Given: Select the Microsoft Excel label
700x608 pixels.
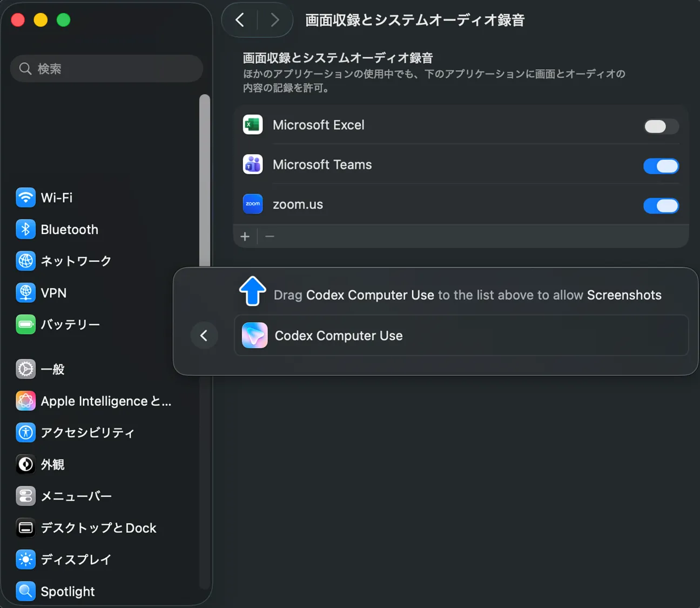Looking at the screenshot, I should (x=319, y=125).
